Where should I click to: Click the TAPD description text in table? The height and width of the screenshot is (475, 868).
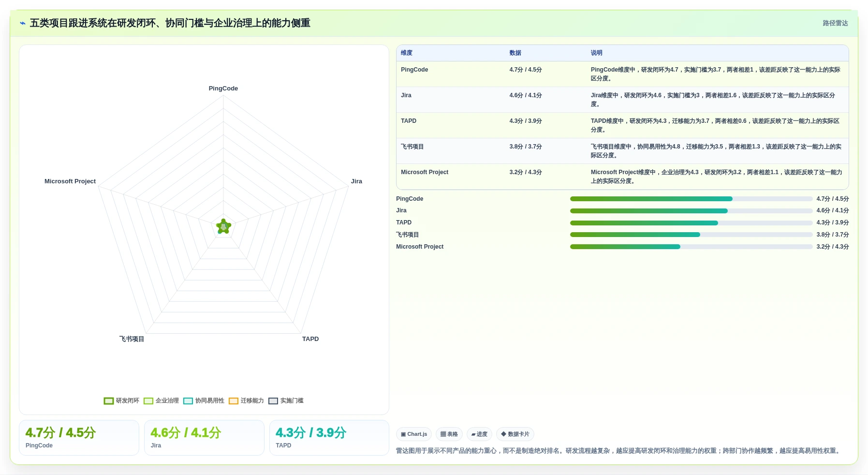pyautogui.click(x=715, y=125)
